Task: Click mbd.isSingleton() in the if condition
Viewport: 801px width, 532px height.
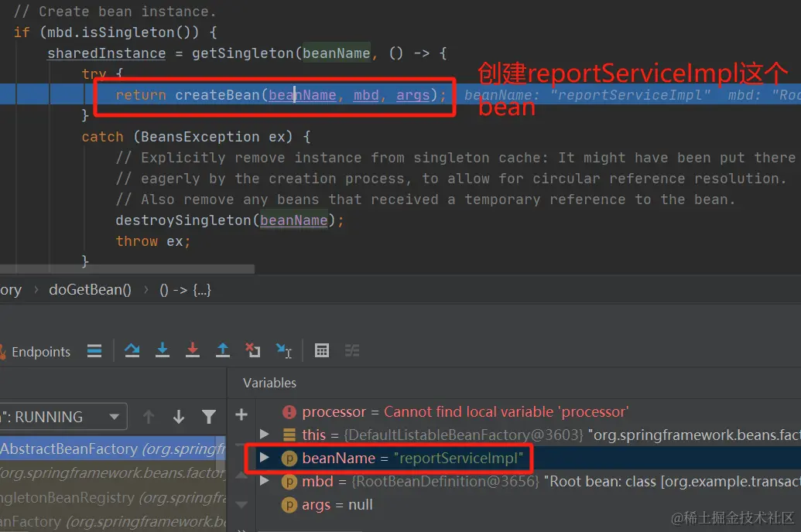Action: pos(122,32)
